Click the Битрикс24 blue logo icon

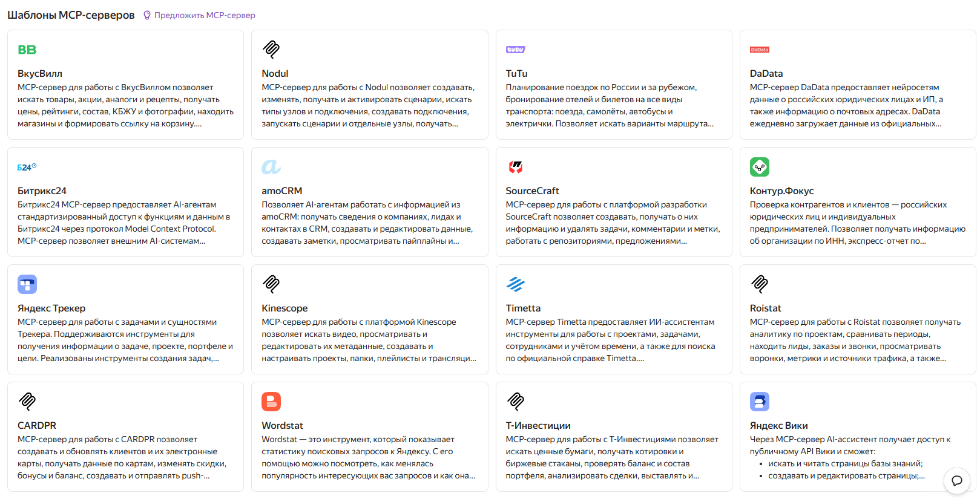27,167
